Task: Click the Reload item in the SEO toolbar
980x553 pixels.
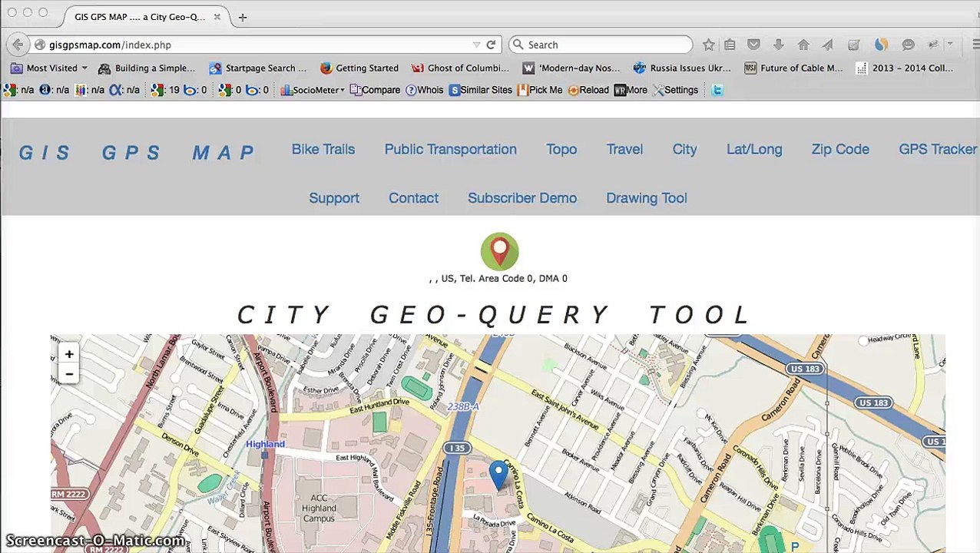Action: [x=588, y=90]
